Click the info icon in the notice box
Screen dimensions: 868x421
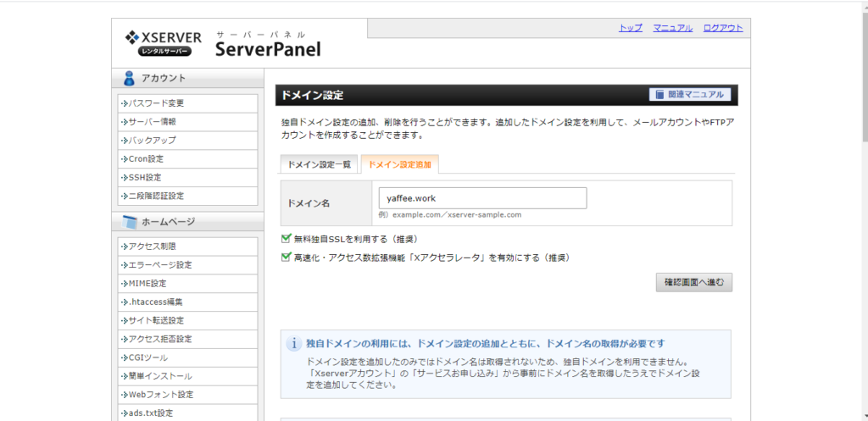(x=294, y=344)
